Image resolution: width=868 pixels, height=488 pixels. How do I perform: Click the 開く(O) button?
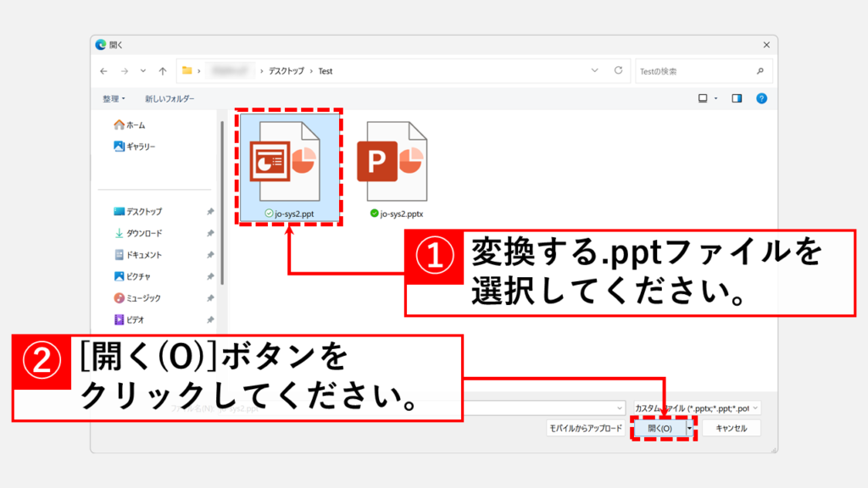click(x=659, y=428)
